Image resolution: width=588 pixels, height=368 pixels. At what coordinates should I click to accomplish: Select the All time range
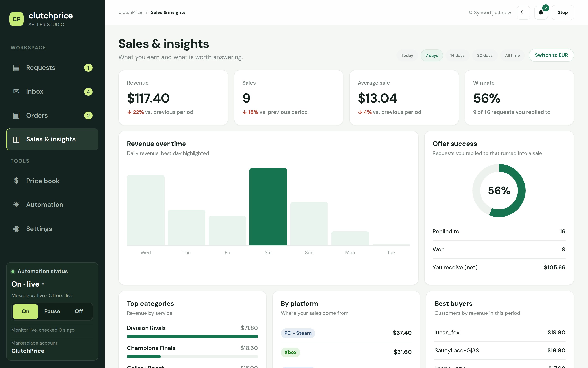tap(512, 55)
